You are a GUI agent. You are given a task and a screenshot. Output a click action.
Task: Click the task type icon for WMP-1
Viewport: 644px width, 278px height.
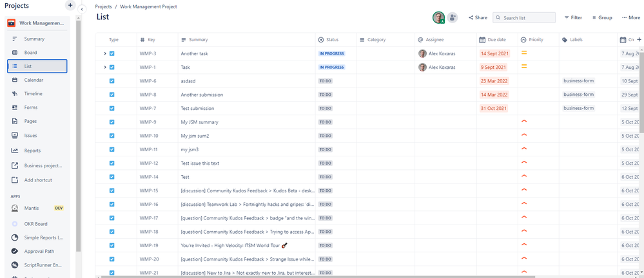click(112, 67)
